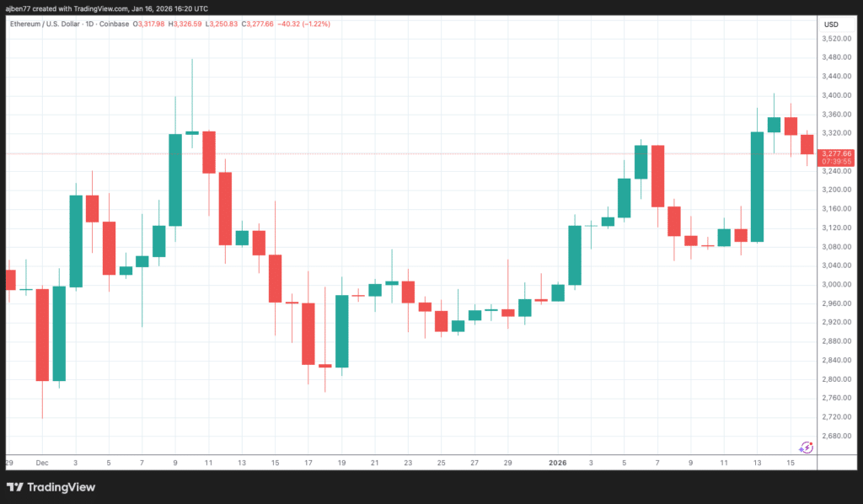Click the green December 9 candle body
This screenshot has width=863, height=504.
tap(175, 180)
